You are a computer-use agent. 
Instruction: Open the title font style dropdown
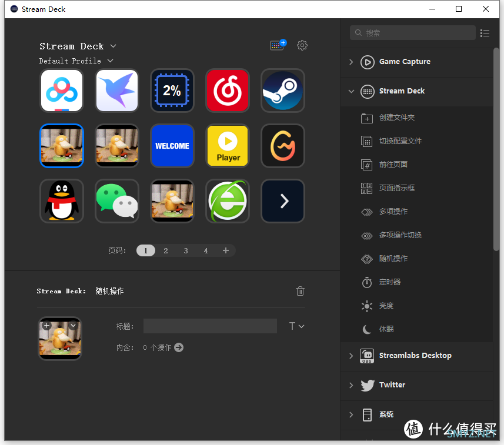pyautogui.click(x=296, y=326)
